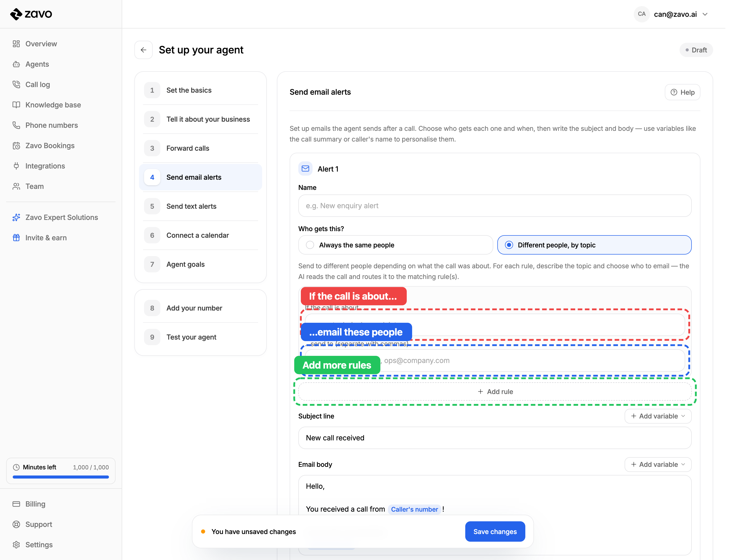
Task: Go to step 8 Add your number
Action: click(x=200, y=308)
